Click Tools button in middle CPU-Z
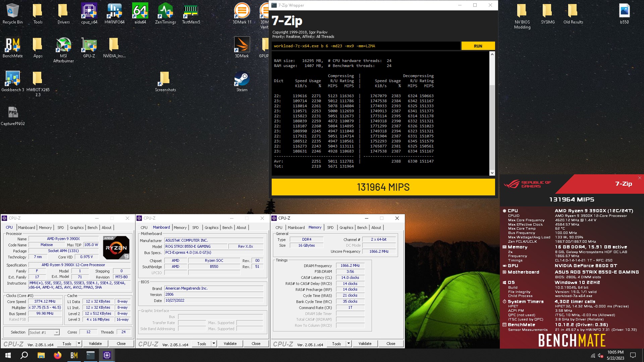 202,344
